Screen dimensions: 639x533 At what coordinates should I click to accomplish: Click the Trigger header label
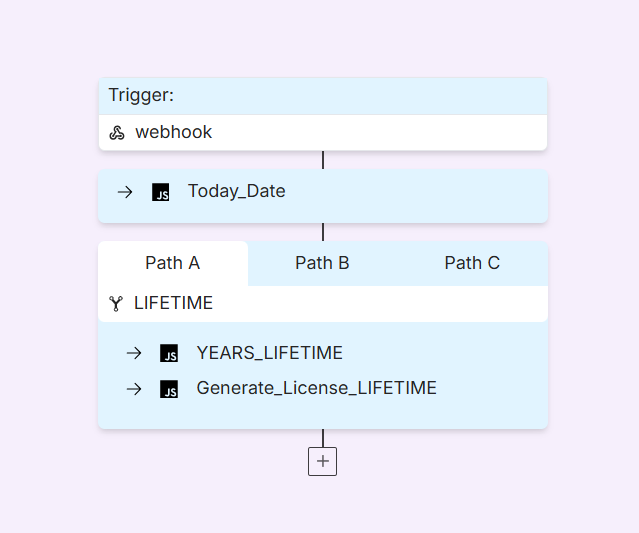click(141, 95)
